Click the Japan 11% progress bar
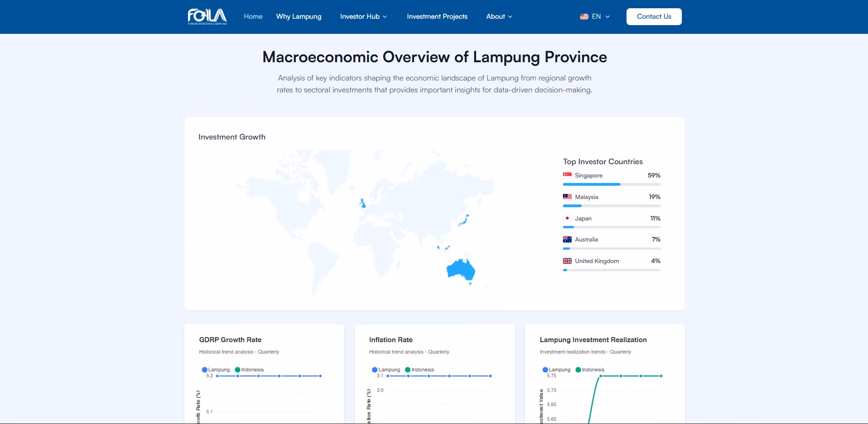868x424 pixels. click(x=612, y=227)
